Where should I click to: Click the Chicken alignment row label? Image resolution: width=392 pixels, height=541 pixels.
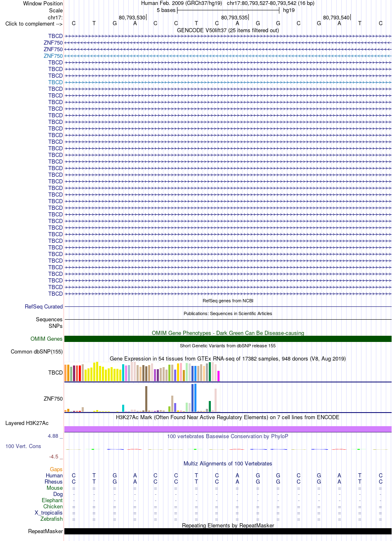click(x=53, y=507)
